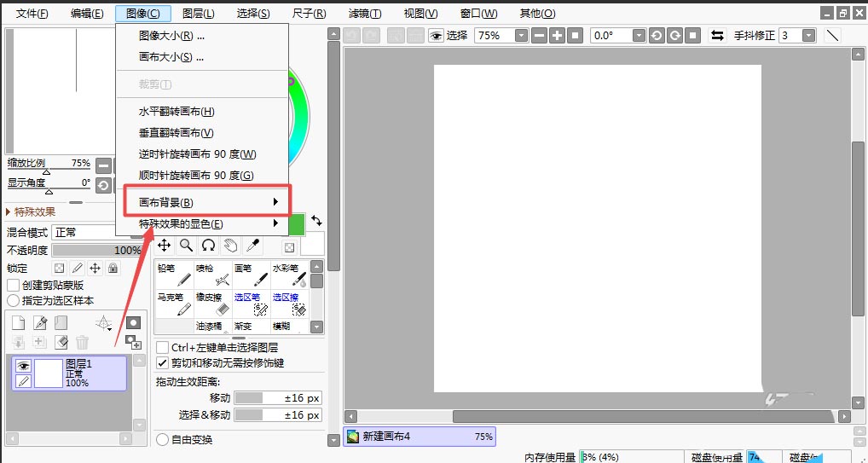Choose the 选区擦 selection eraser

(x=290, y=304)
